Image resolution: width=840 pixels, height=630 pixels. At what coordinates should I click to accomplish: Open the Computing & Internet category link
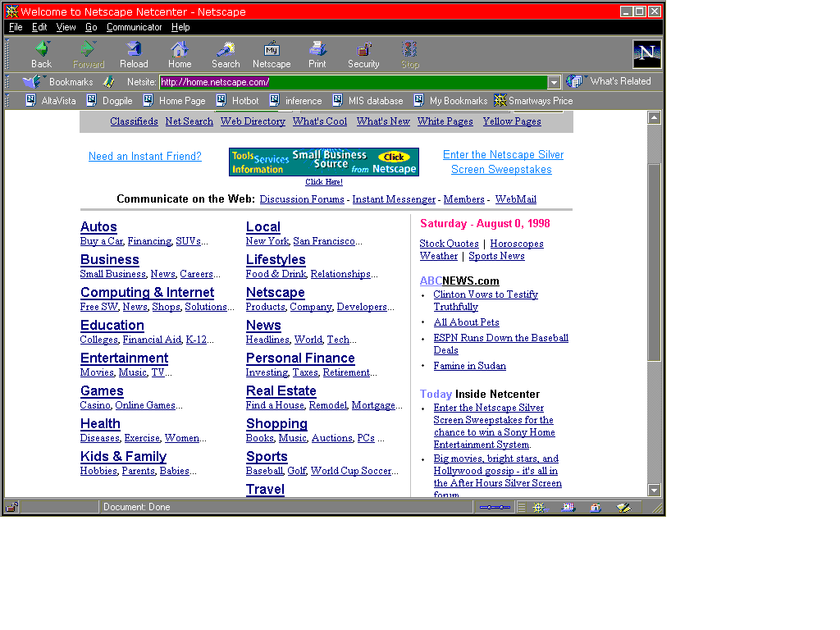pyautogui.click(x=147, y=293)
